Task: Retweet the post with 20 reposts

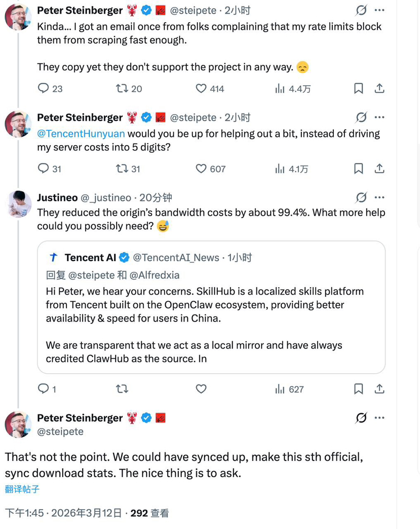Action: [122, 89]
